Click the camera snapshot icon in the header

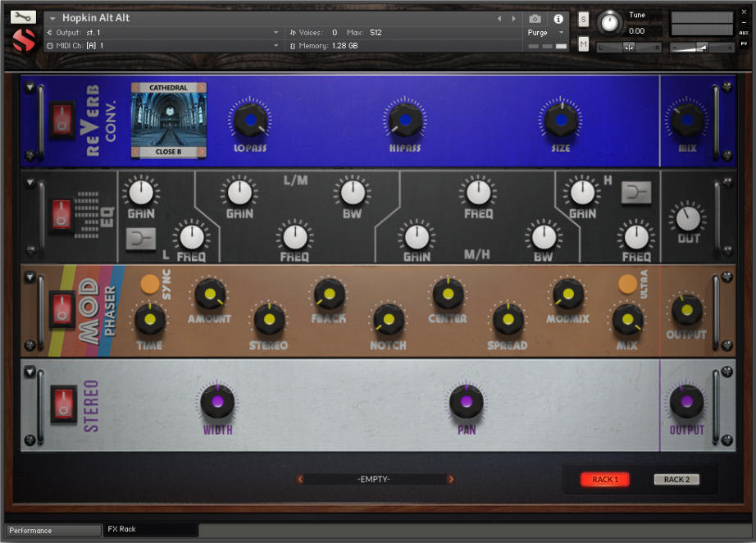[x=535, y=18]
